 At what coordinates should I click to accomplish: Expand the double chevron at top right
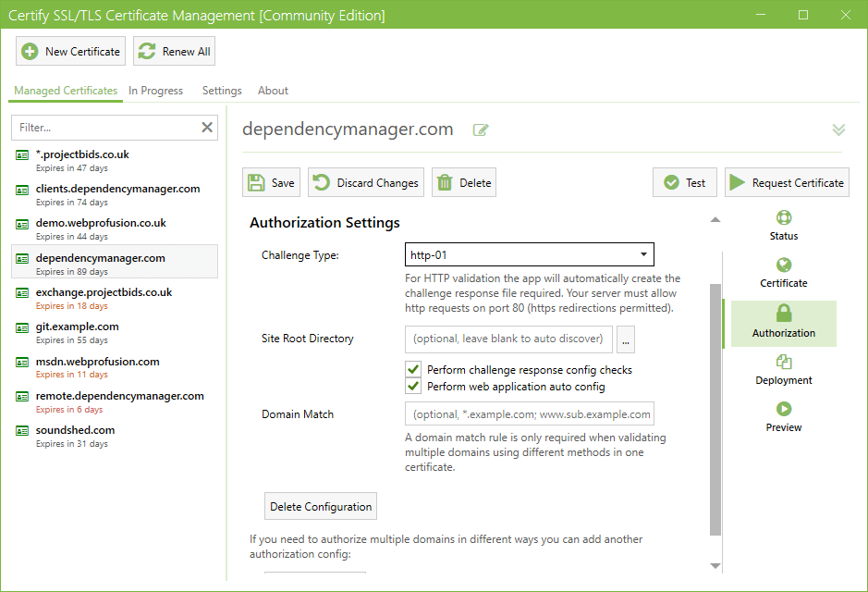coord(838,130)
